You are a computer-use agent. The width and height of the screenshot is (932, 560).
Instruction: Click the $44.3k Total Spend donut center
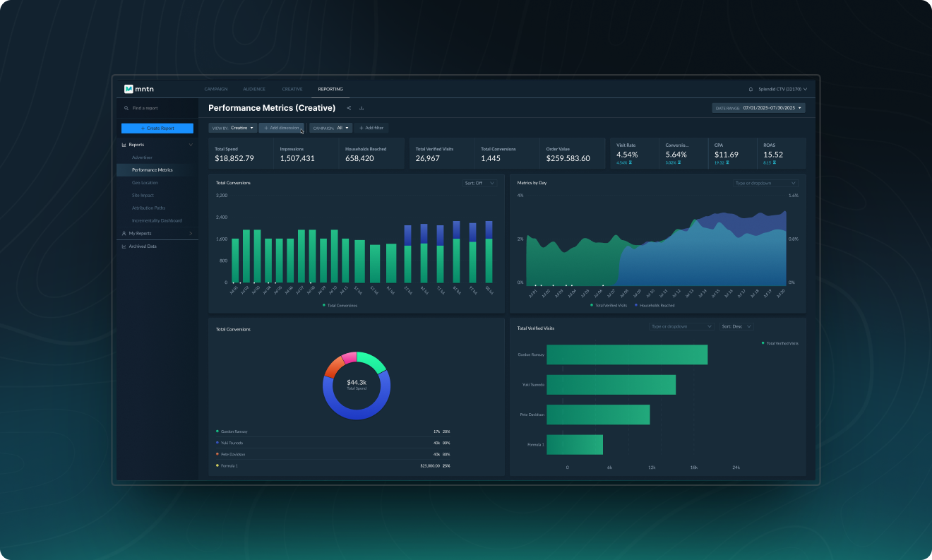coord(357,384)
